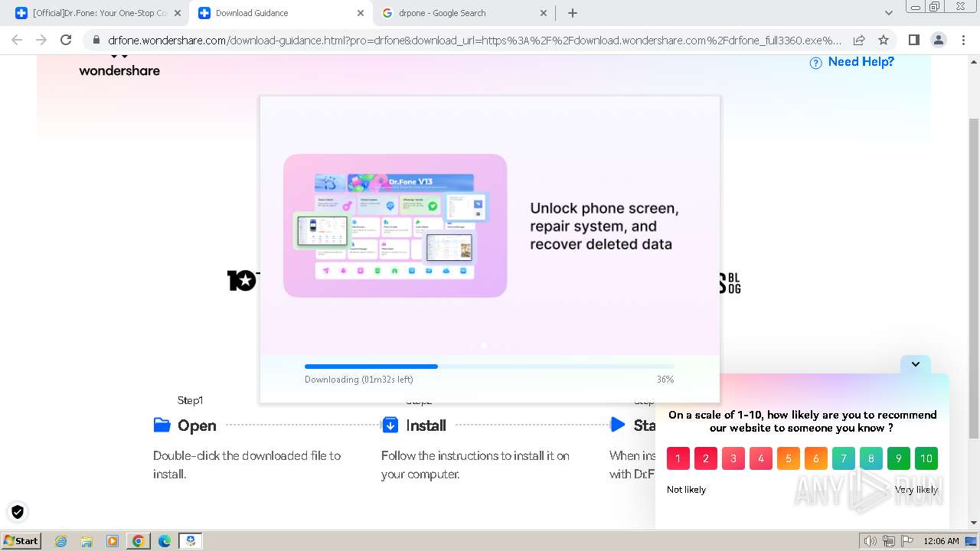Viewport: 980px width, 551px height.
Task: Launch Internet Explorer from taskbar
Action: [x=60, y=541]
